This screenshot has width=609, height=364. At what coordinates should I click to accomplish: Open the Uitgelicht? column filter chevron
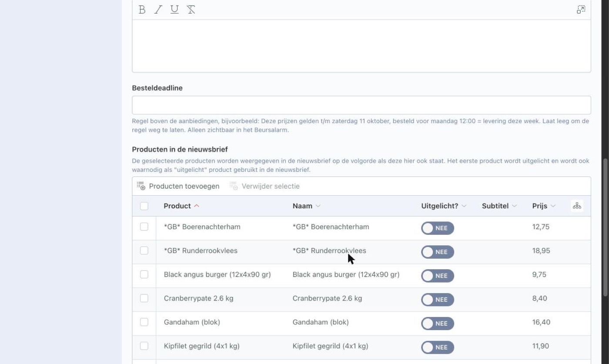tap(464, 206)
